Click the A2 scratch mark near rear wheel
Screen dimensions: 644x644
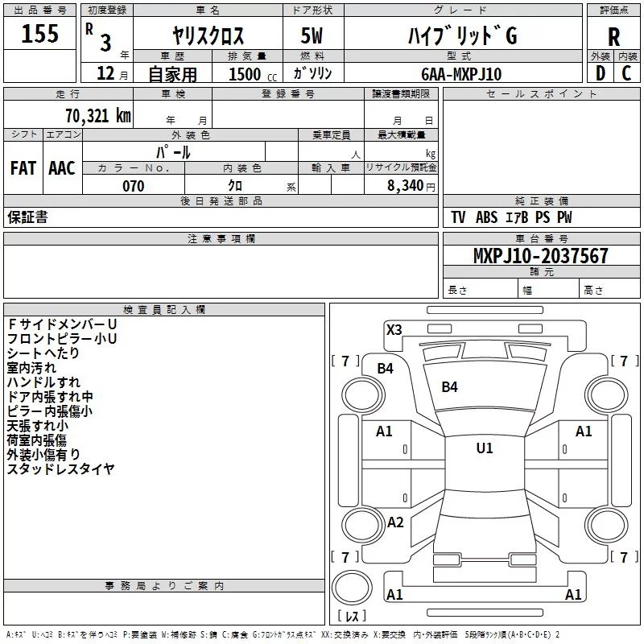[x=395, y=522]
